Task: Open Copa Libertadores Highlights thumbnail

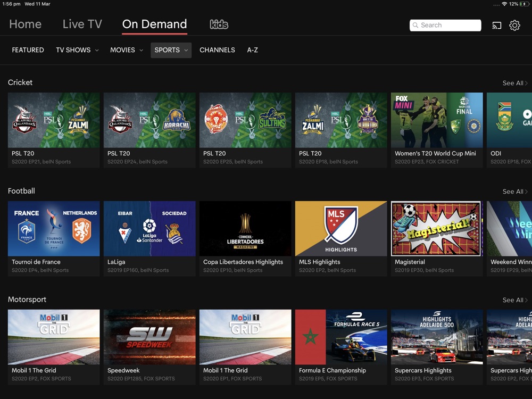Action: [245, 229]
